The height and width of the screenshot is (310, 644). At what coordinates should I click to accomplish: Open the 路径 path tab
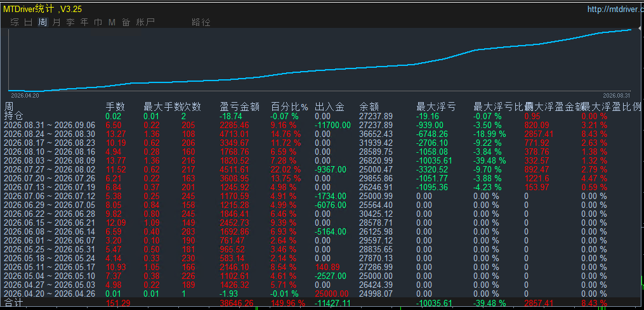(x=201, y=22)
